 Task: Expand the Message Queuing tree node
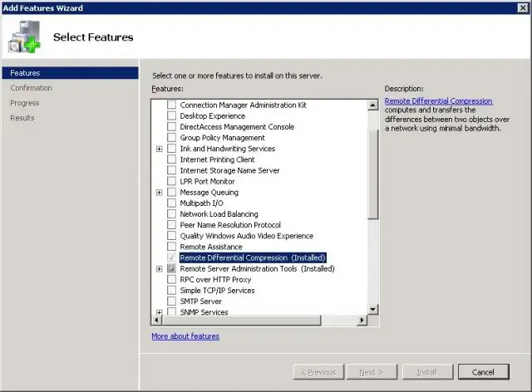[x=159, y=193]
